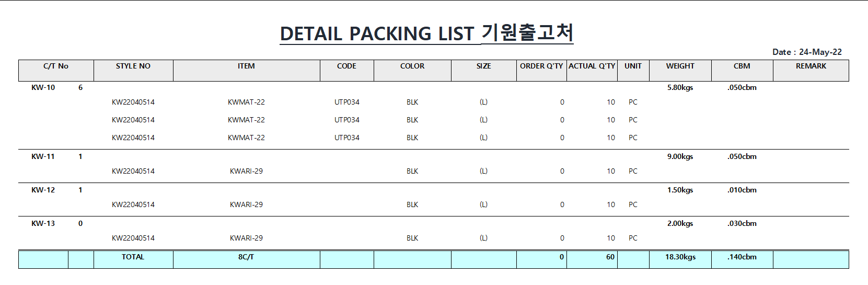Click the Date 24-May-22 text
This screenshot has width=868, height=285.
[x=807, y=52]
